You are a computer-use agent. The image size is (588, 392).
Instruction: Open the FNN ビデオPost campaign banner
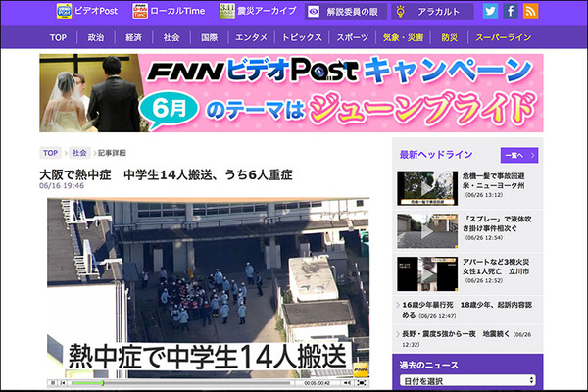291,93
